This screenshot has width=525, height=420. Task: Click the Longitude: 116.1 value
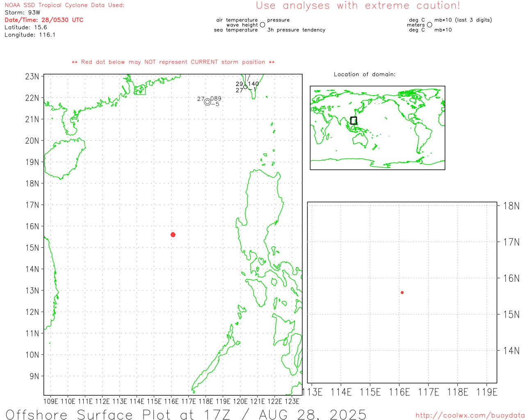click(x=30, y=35)
